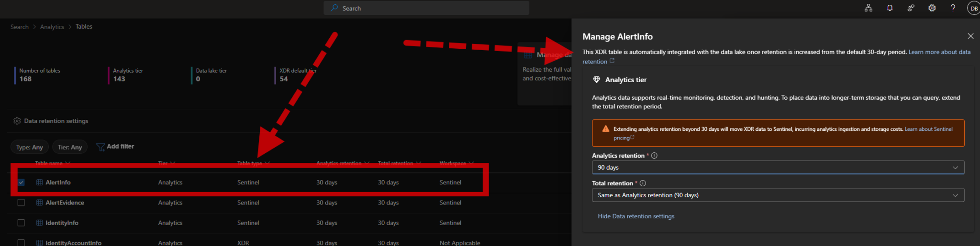Click the orange warning triangle icon
The width and height of the screenshot is (980, 246).
pyautogui.click(x=605, y=129)
